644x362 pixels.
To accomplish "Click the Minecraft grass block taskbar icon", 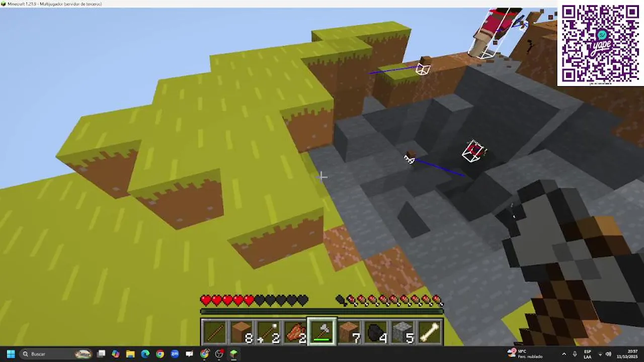I will 234,354.
